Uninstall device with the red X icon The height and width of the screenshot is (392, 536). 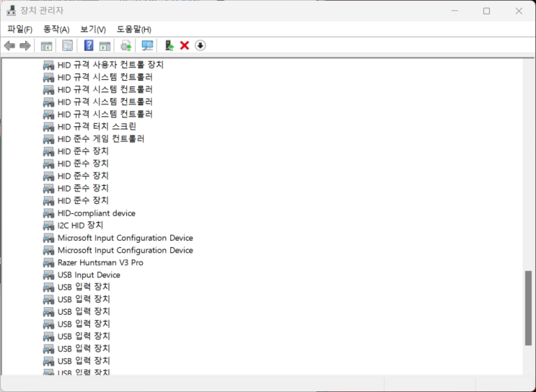185,45
